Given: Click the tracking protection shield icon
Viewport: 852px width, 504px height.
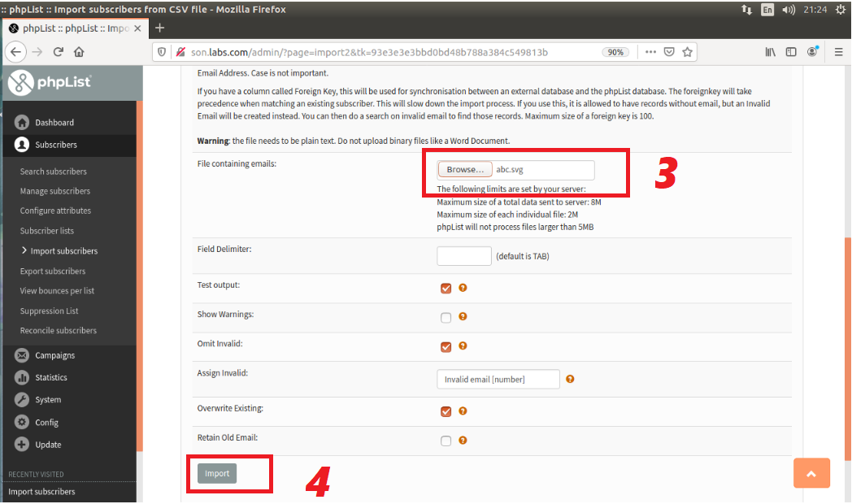Looking at the screenshot, I should [162, 52].
